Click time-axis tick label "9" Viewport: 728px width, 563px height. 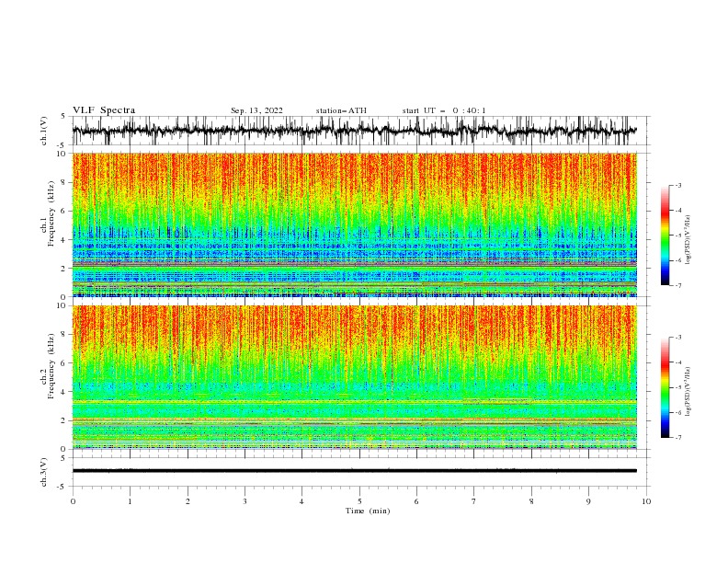588,501
